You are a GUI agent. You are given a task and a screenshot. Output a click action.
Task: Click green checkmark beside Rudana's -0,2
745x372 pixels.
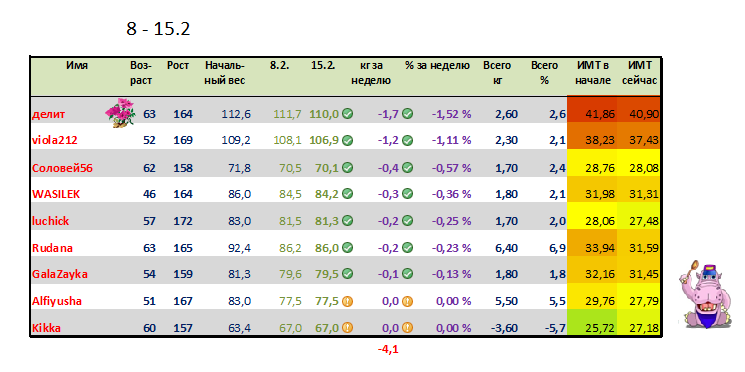pos(407,248)
